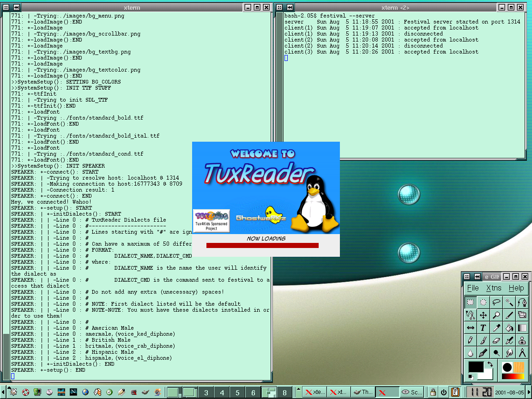Click the black foreground color swatch
This screenshot has width=532, height=399.
(475, 367)
